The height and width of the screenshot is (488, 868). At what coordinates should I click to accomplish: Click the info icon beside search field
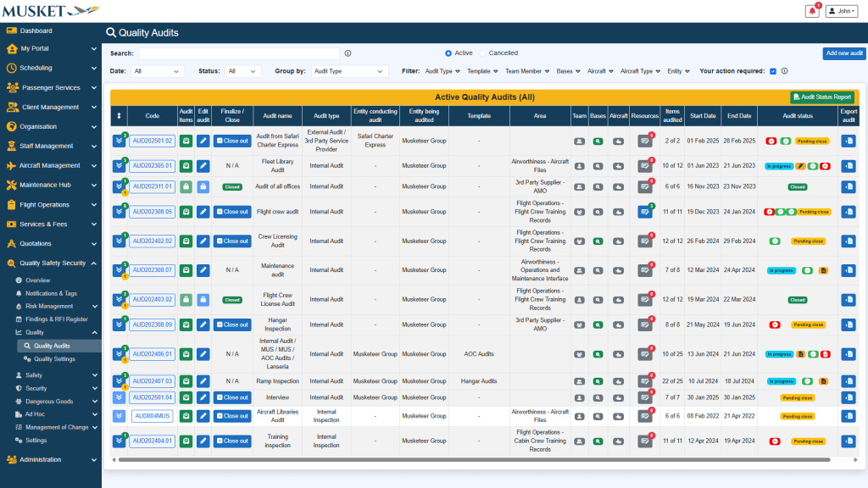(x=348, y=53)
